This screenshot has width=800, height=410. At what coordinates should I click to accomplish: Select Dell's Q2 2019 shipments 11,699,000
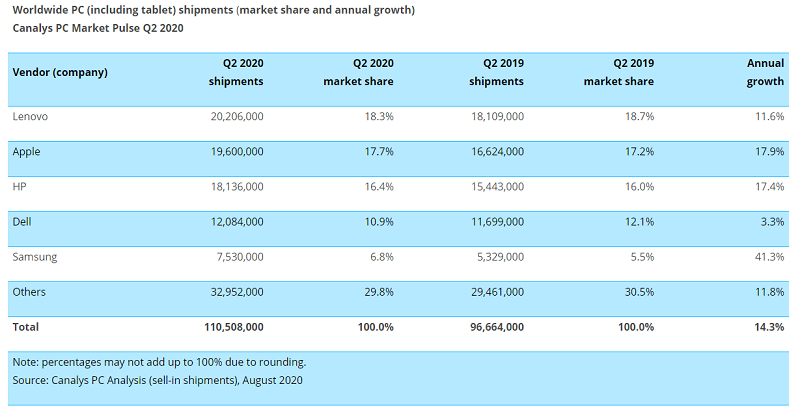(497, 222)
